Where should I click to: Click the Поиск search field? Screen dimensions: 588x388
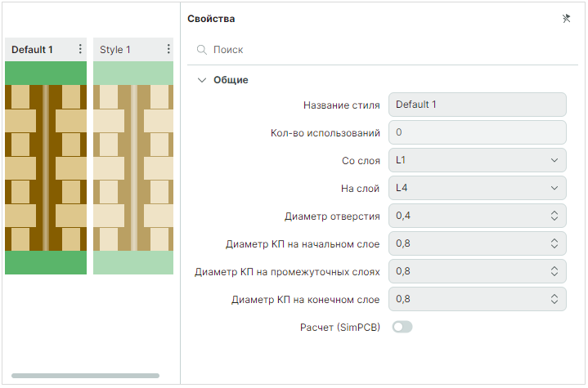coord(384,50)
